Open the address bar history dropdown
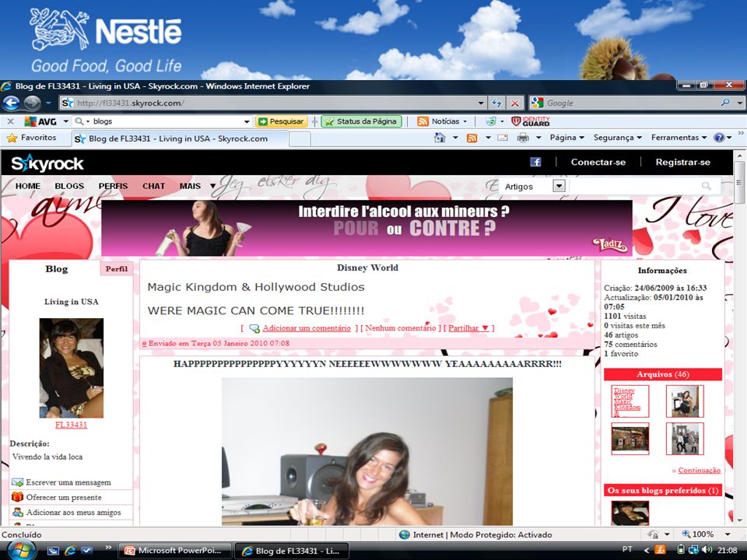Image resolution: width=747 pixels, height=560 pixels. (x=481, y=103)
